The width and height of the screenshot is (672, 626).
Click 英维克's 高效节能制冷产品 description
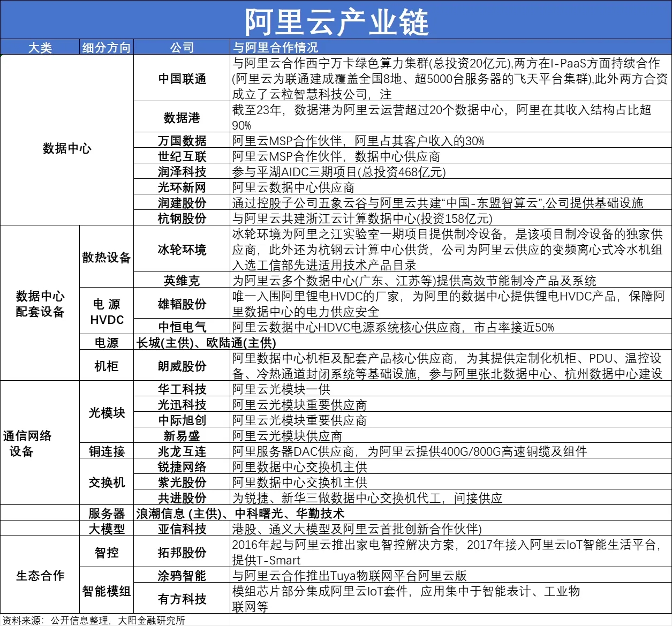click(451, 281)
